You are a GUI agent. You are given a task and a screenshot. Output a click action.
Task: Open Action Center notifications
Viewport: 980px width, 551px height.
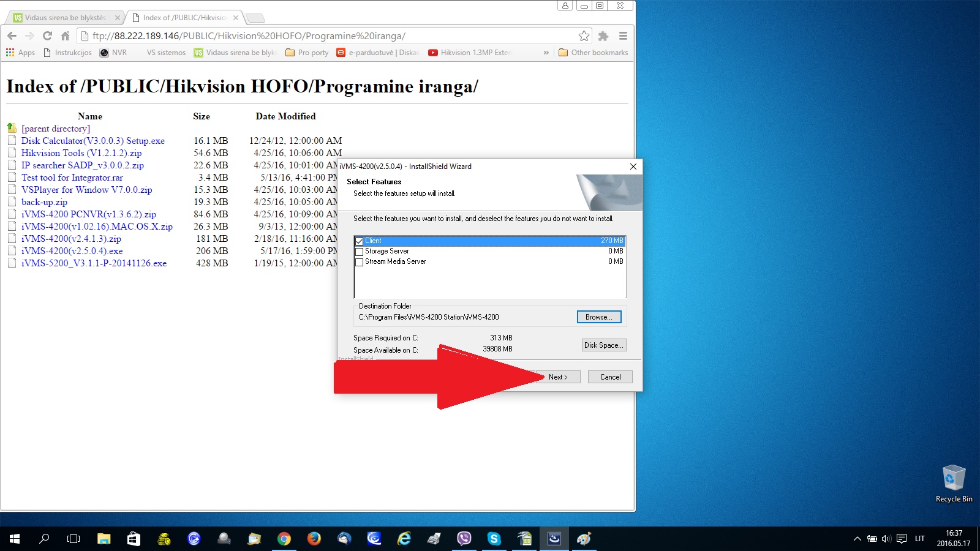click(x=902, y=539)
